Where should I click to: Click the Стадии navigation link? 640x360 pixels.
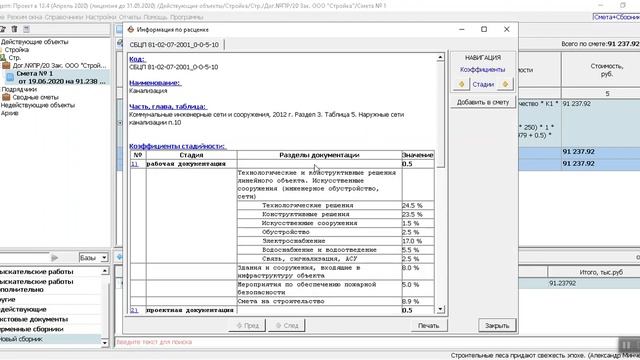coord(483,84)
